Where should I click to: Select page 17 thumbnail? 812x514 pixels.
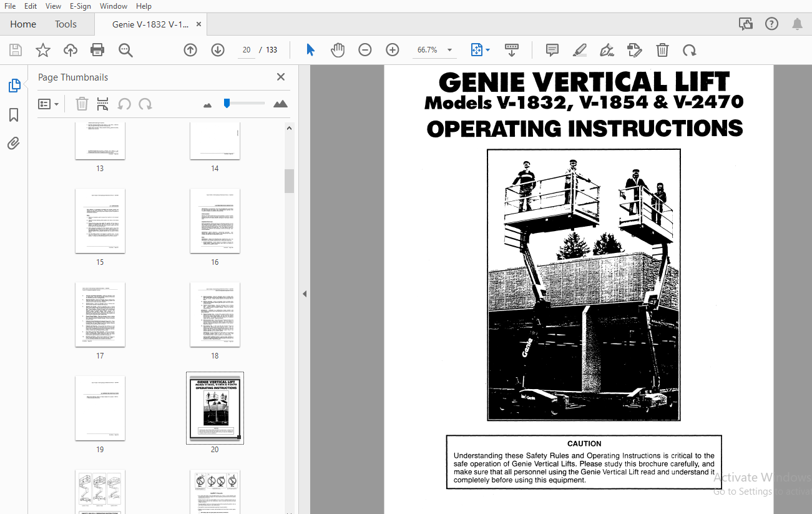point(100,315)
